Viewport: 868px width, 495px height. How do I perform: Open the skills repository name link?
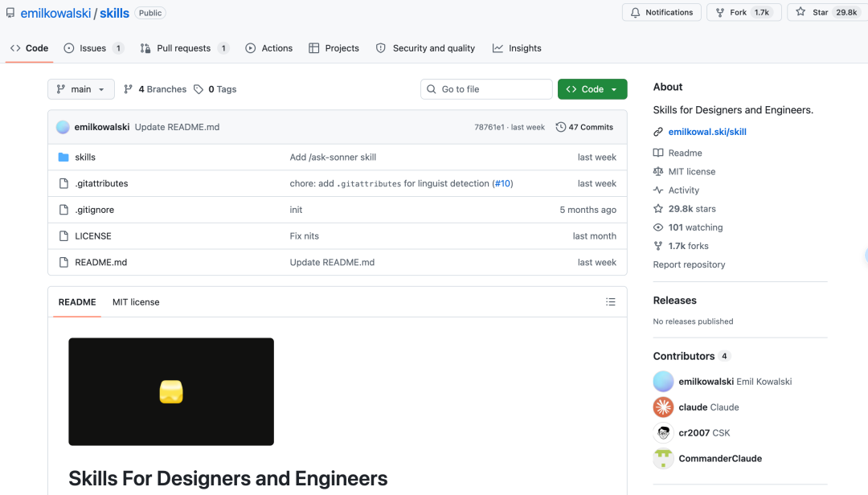click(115, 14)
